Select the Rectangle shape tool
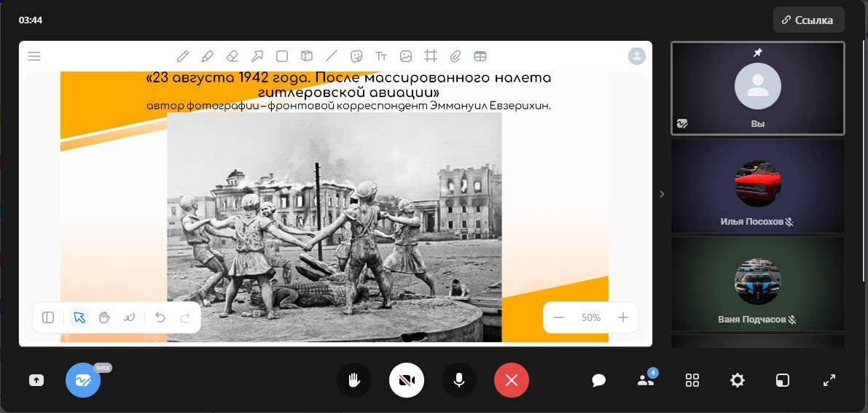 [x=282, y=56]
